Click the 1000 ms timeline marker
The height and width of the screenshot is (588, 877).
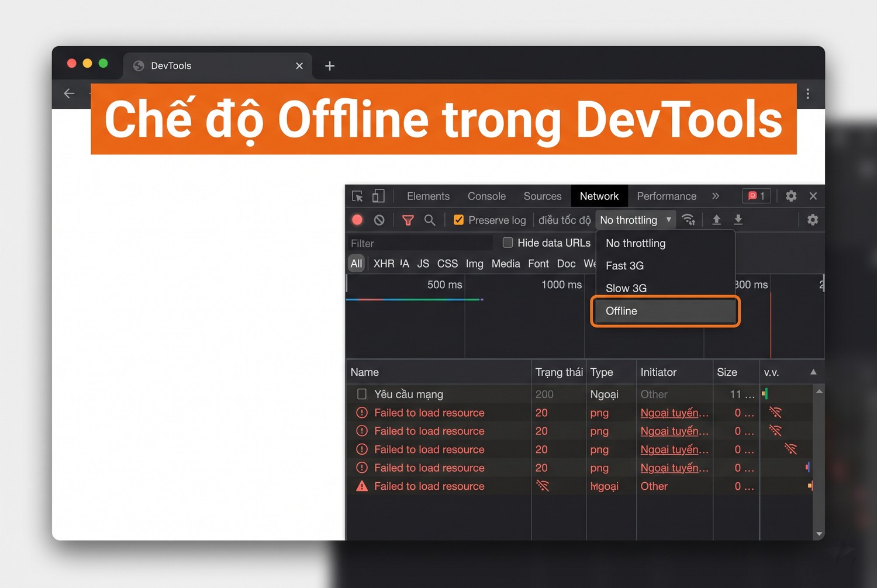pyautogui.click(x=561, y=285)
